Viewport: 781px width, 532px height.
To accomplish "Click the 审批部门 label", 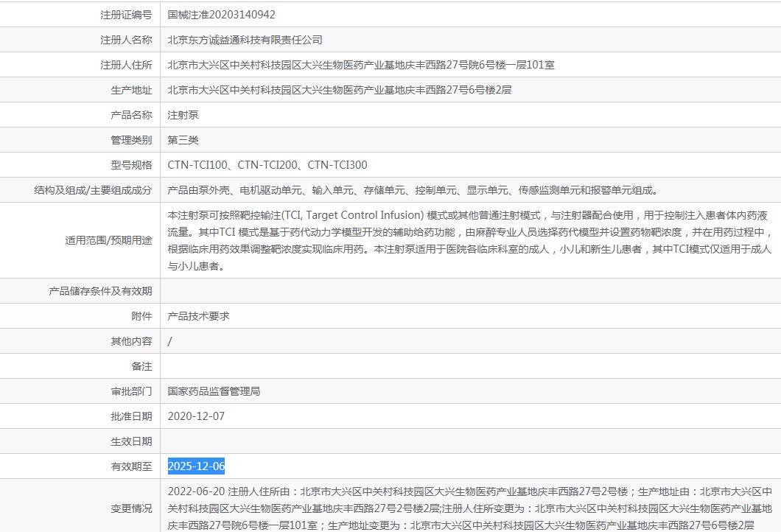I will (x=131, y=391).
